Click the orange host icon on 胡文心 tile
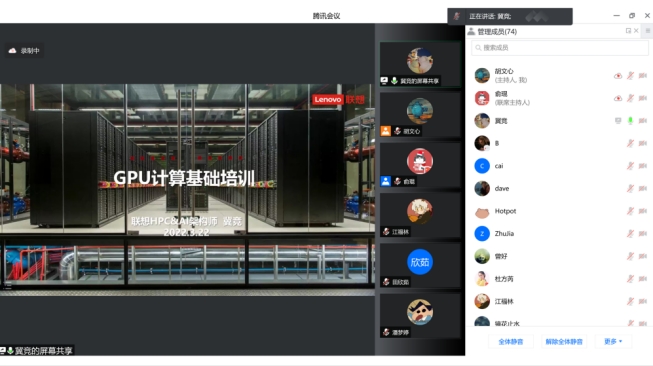The height and width of the screenshot is (366, 653). [x=386, y=131]
